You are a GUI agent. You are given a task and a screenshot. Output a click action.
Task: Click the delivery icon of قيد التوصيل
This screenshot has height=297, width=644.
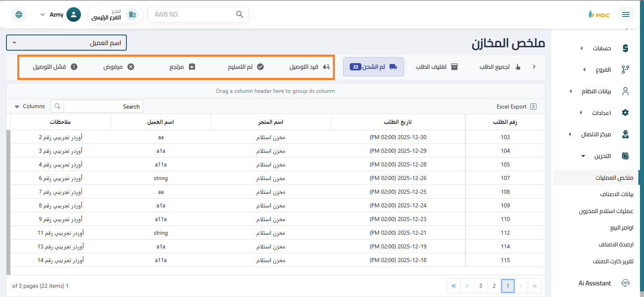pos(326,67)
